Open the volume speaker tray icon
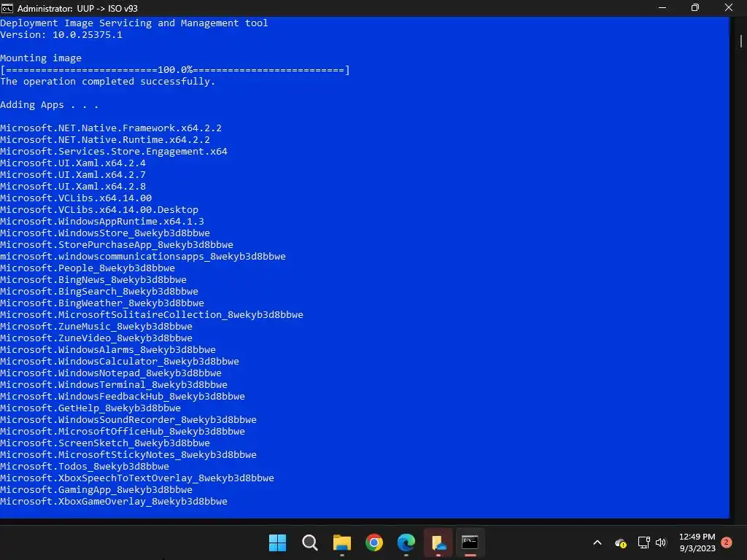 (x=661, y=542)
